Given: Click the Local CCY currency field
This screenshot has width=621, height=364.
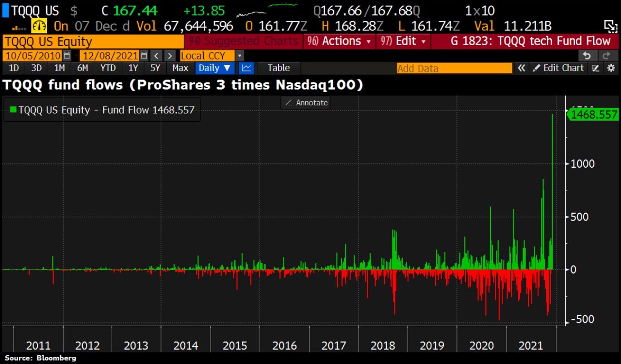Looking at the screenshot, I should pyautogui.click(x=208, y=56).
